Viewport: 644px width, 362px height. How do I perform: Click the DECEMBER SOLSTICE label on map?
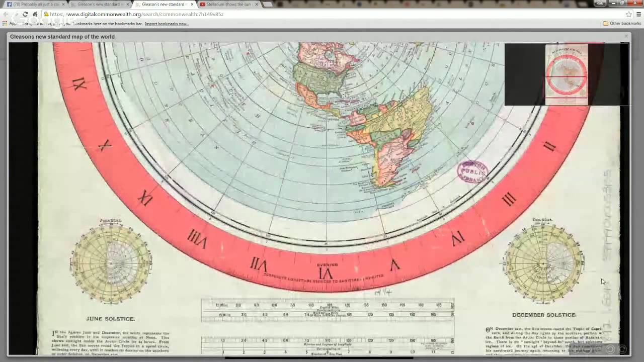point(544,315)
